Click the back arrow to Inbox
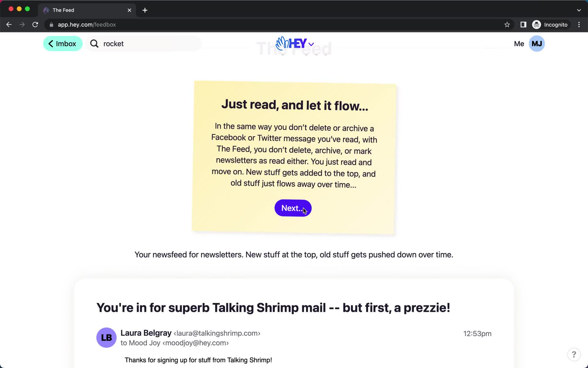Image resolution: width=588 pixels, height=368 pixels. pos(62,44)
